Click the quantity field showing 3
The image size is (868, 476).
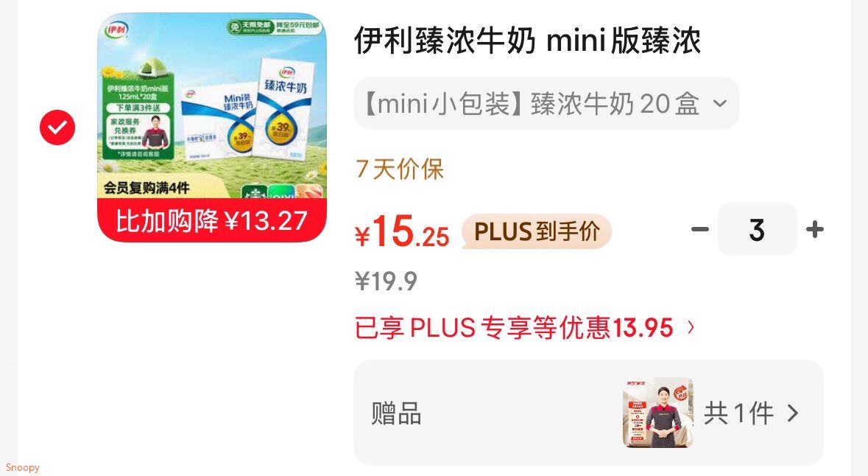758,229
